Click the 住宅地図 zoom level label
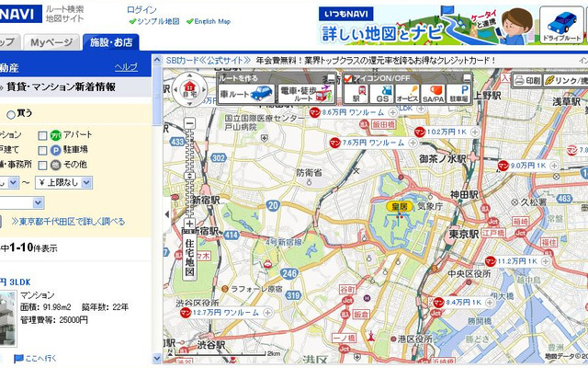This screenshot has height=368, width=588. point(190,258)
